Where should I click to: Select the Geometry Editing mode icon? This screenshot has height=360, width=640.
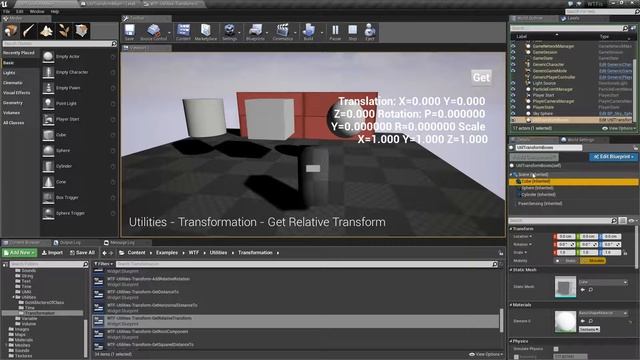pos(82,31)
